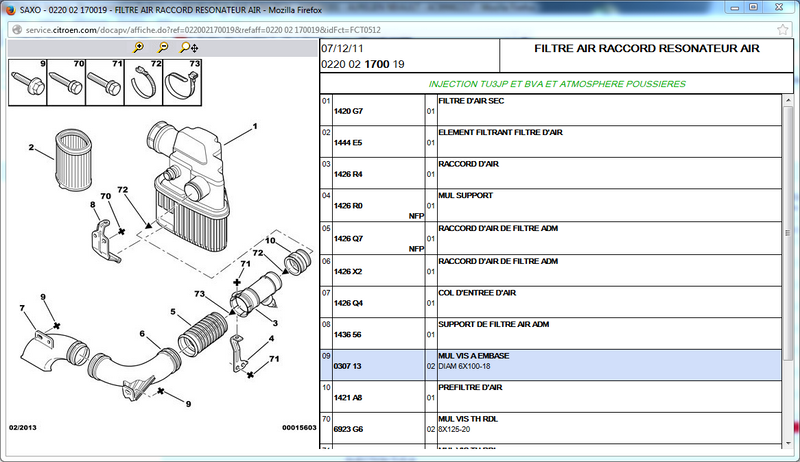Open thumbnail 73 clamp strap image
The width and height of the screenshot is (800, 462).
[182, 83]
